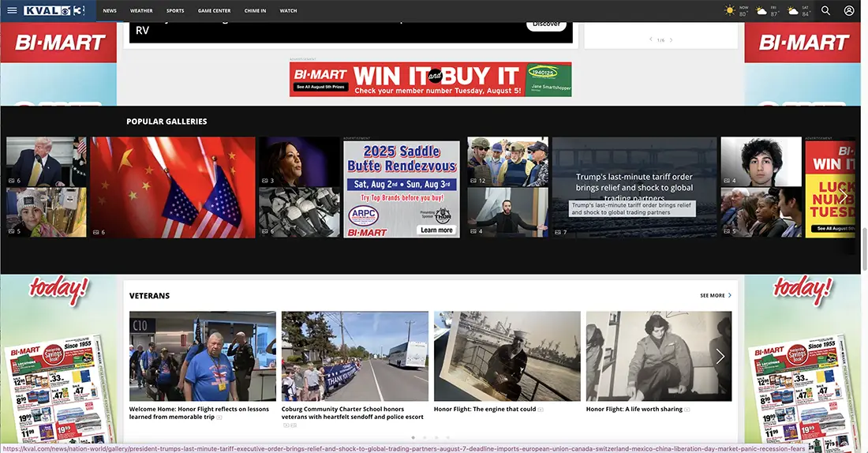Open the curly-haired man mugshot gallery
The width and height of the screenshot is (868, 453).
click(761, 162)
